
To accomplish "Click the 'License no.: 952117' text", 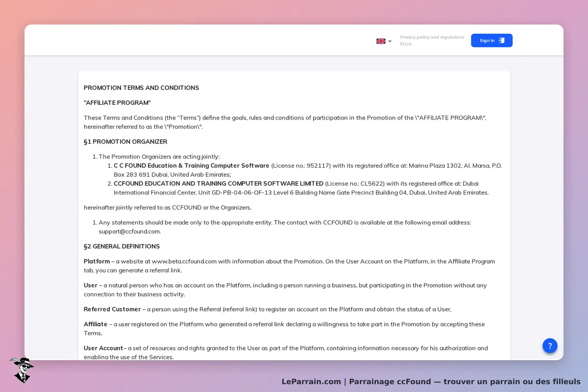I will click(x=301, y=166).
